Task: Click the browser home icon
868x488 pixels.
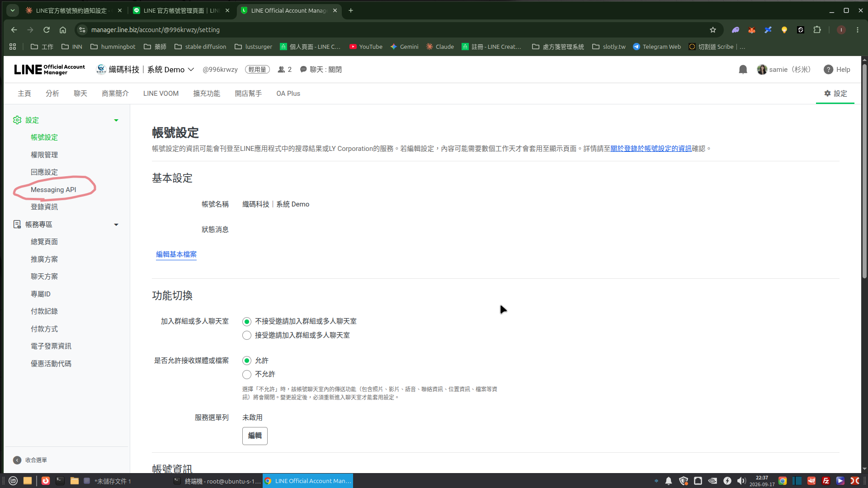Action: coord(63,30)
